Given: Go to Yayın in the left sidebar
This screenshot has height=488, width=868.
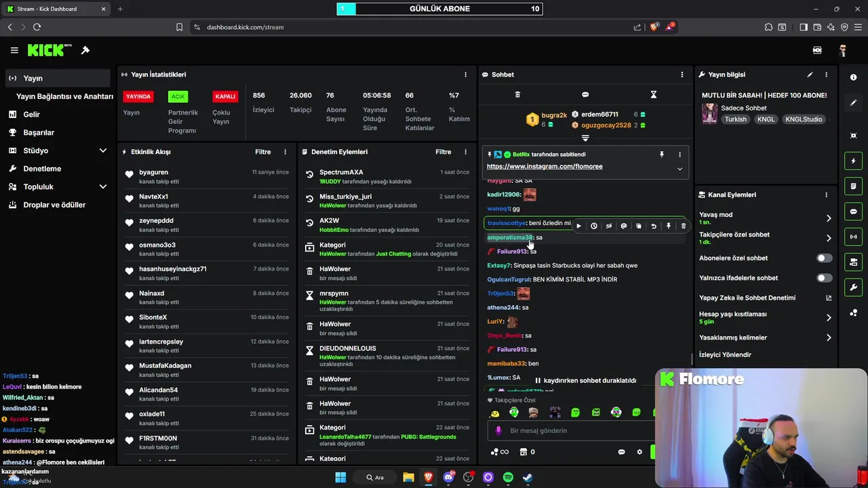Looking at the screenshot, I should (57, 78).
